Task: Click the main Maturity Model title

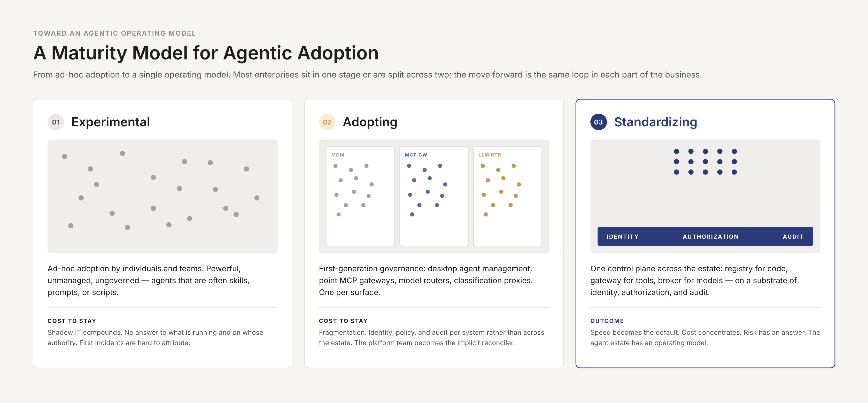Action: point(206,53)
